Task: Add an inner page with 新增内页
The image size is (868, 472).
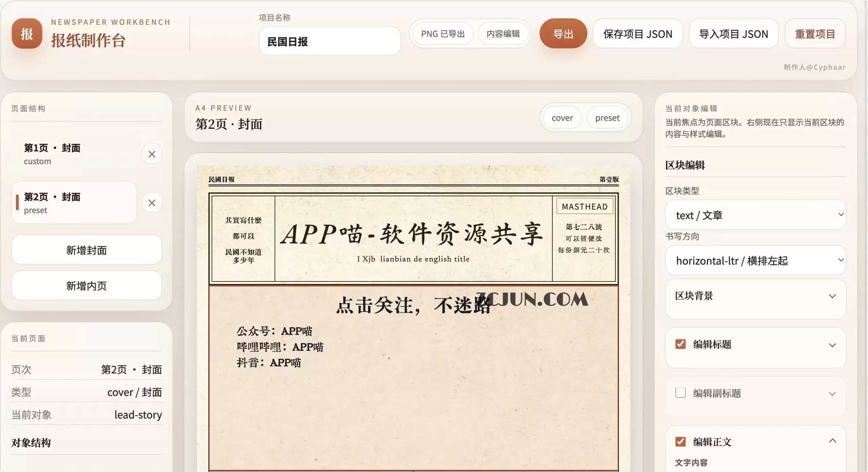Action: [x=86, y=286]
